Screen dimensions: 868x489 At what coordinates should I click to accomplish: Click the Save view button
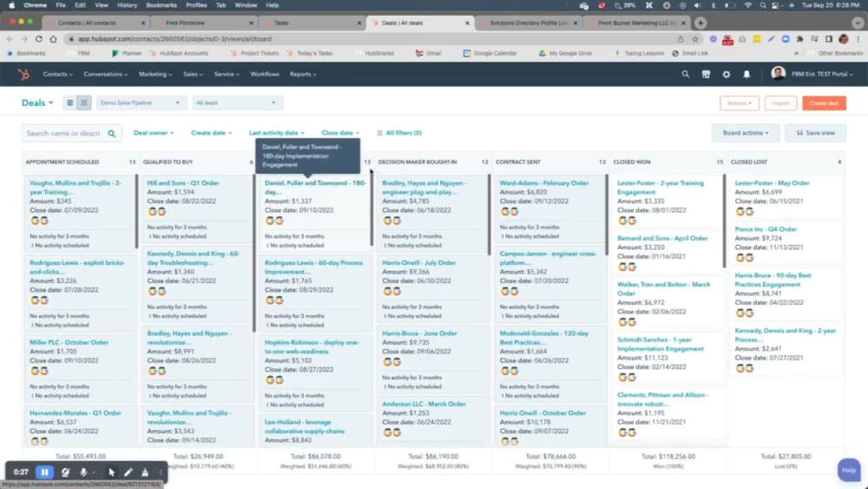[x=815, y=133]
